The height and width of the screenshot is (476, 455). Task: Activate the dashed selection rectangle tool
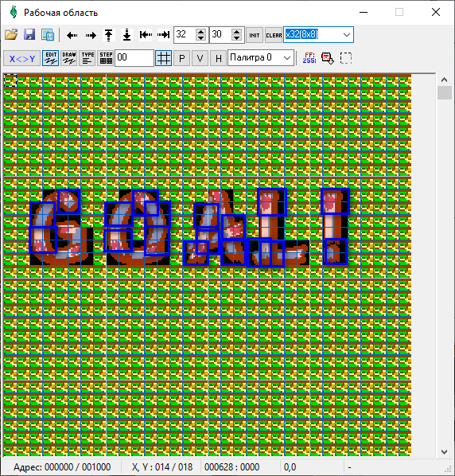[346, 58]
